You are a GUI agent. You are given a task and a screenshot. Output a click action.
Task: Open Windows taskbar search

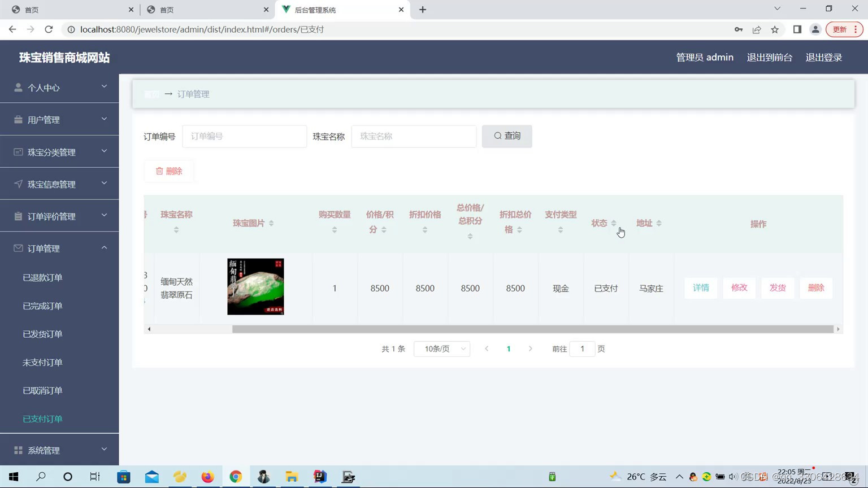click(41, 477)
